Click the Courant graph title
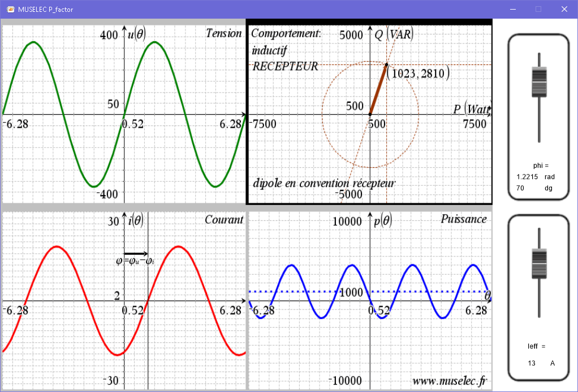This screenshot has width=578, height=392. click(x=224, y=220)
